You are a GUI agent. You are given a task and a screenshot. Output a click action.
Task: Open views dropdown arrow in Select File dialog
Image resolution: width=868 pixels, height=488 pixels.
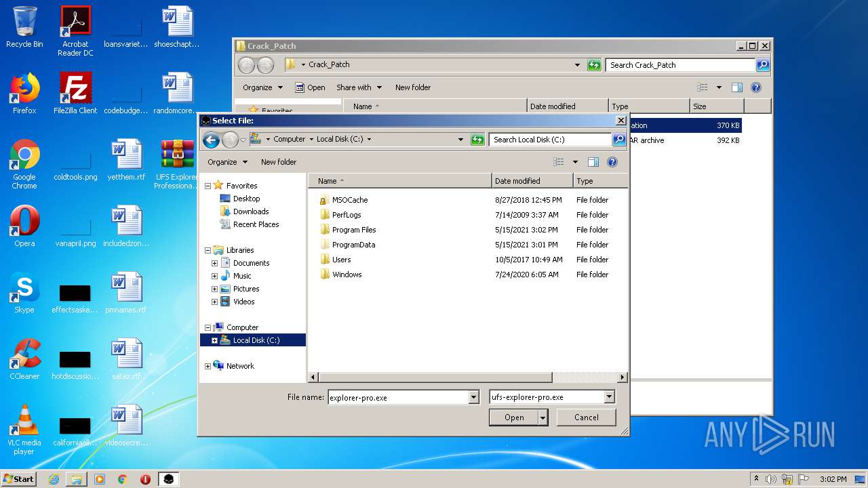(575, 162)
